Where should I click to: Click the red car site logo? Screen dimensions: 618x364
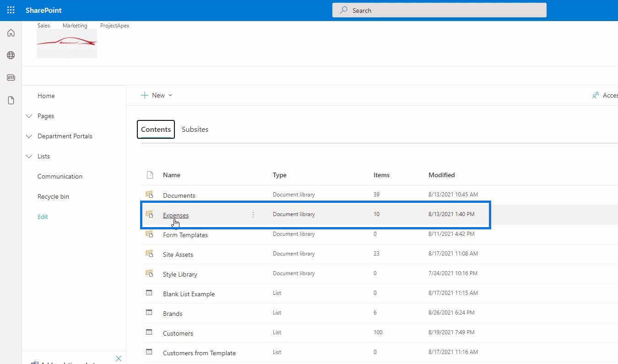[x=67, y=43]
